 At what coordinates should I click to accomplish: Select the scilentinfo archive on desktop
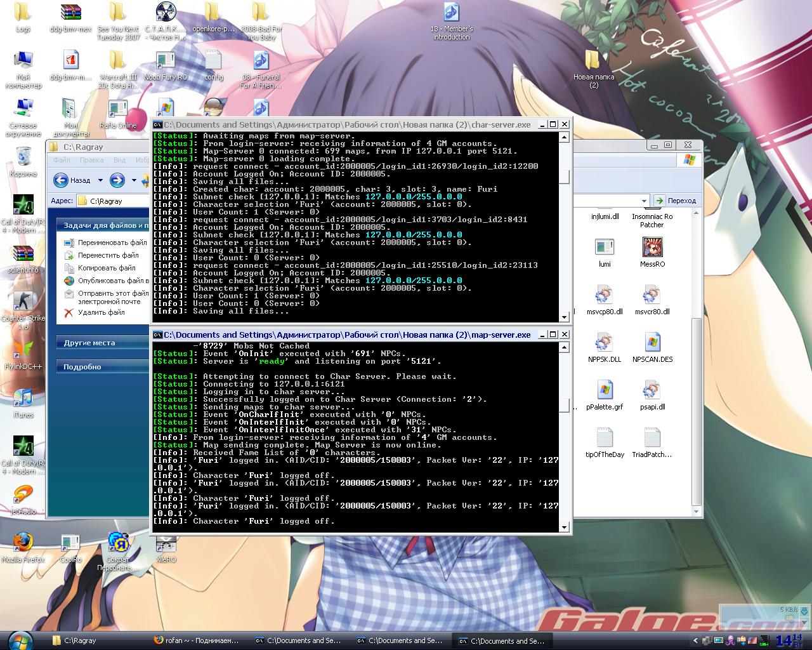pyautogui.click(x=23, y=259)
